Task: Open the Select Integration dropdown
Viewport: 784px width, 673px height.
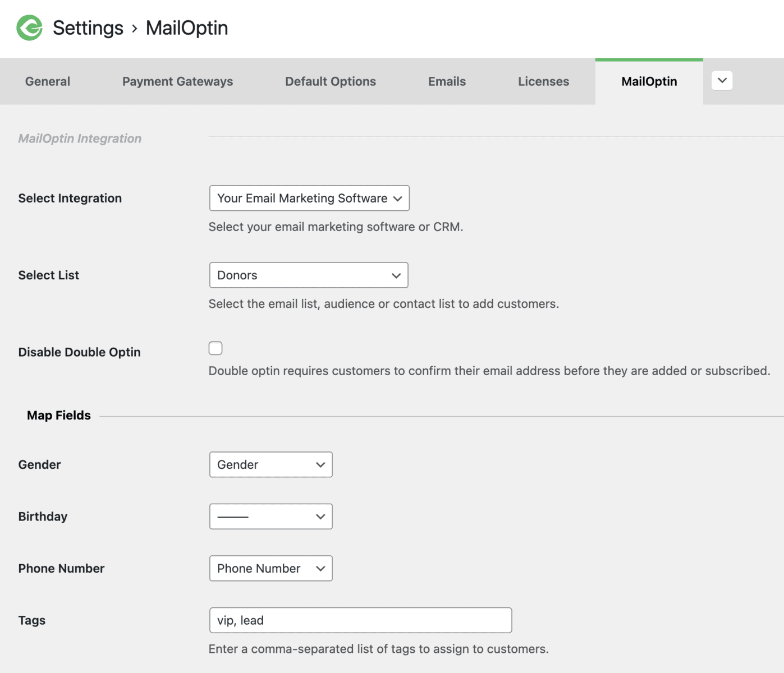Action: click(x=309, y=198)
